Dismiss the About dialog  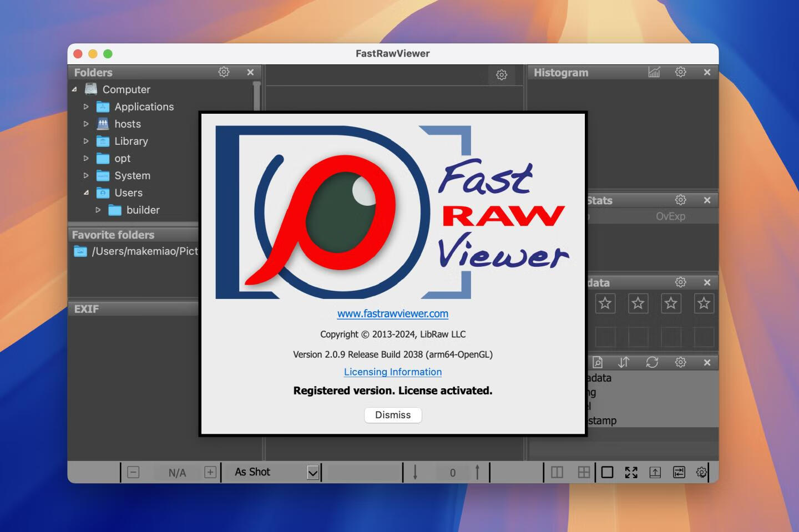(393, 415)
